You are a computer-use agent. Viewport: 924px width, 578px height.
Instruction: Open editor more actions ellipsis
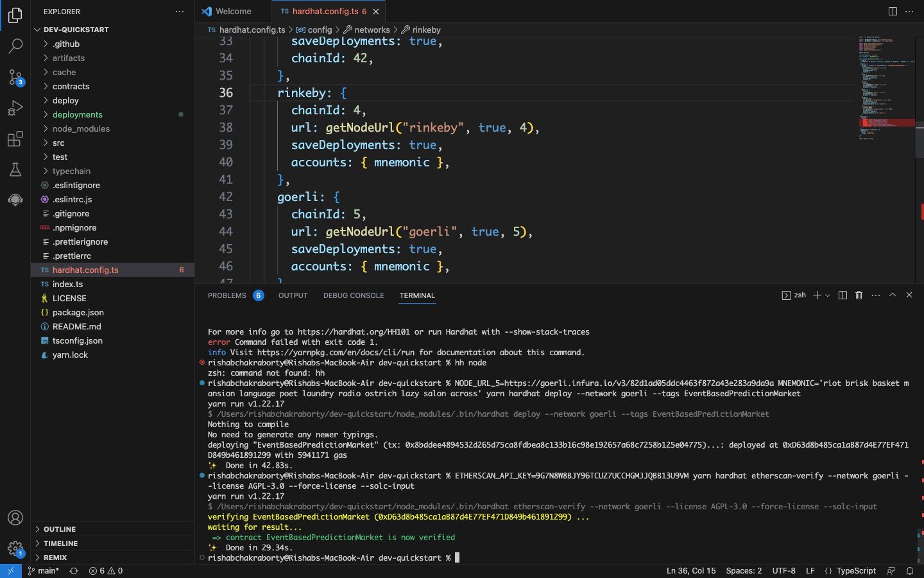click(909, 11)
